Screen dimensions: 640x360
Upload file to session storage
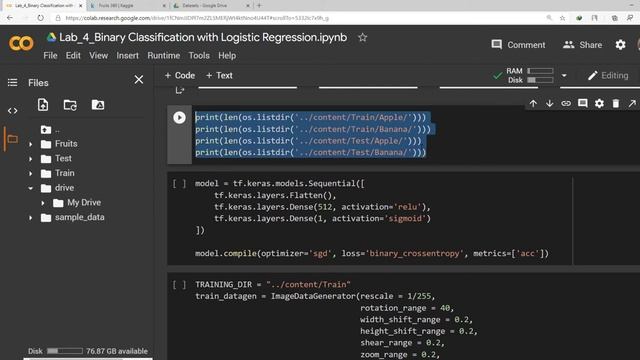[43, 105]
